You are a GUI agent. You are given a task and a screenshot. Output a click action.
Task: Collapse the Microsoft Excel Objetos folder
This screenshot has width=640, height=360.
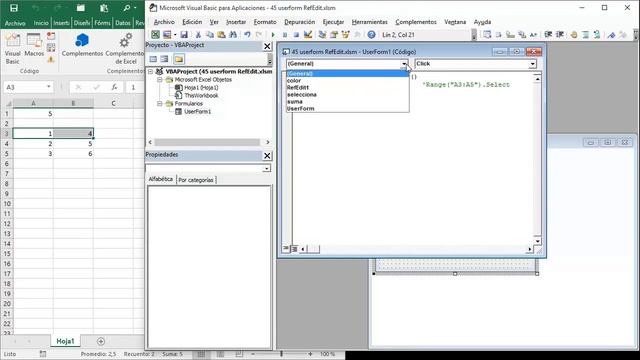pos(160,80)
